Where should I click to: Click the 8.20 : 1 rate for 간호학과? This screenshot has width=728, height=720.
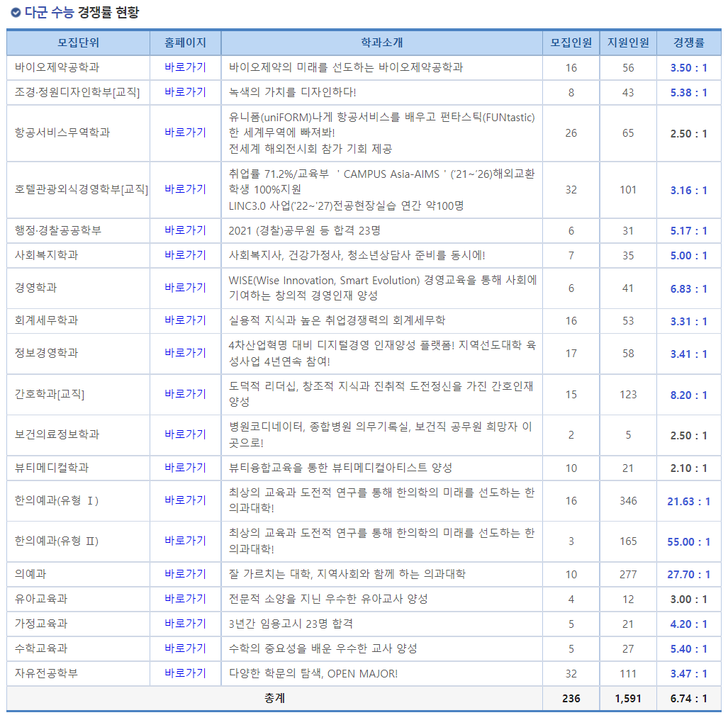[x=689, y=394]
